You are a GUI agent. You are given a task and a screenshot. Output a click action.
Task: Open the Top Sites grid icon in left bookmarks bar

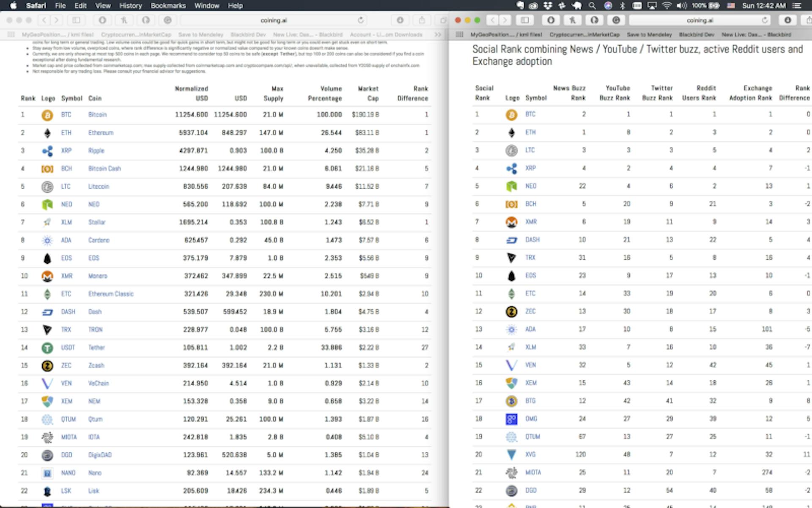[x=11, y=35]
